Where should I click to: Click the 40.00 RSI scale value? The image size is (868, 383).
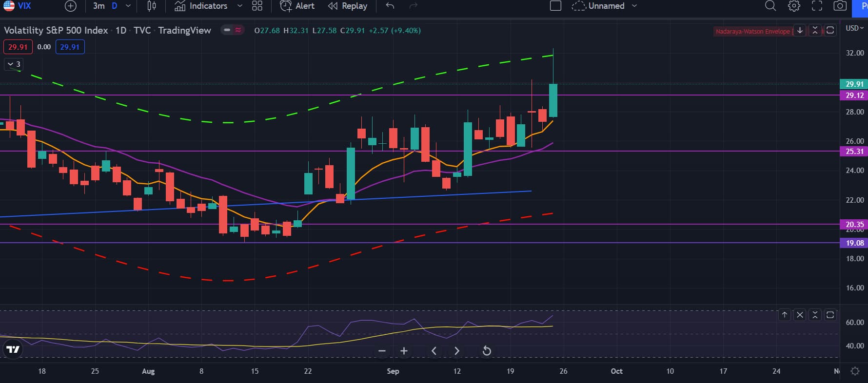point(855,346)
